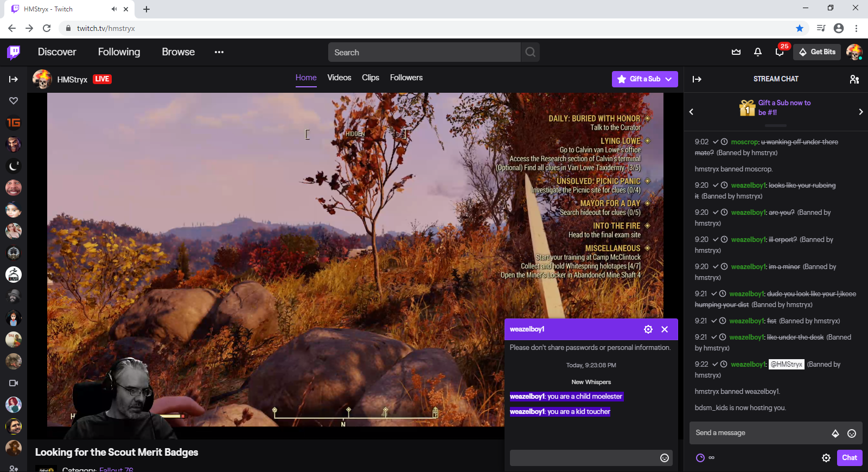Open the weazelboy1 username at 9:22

tap(748, 365)
